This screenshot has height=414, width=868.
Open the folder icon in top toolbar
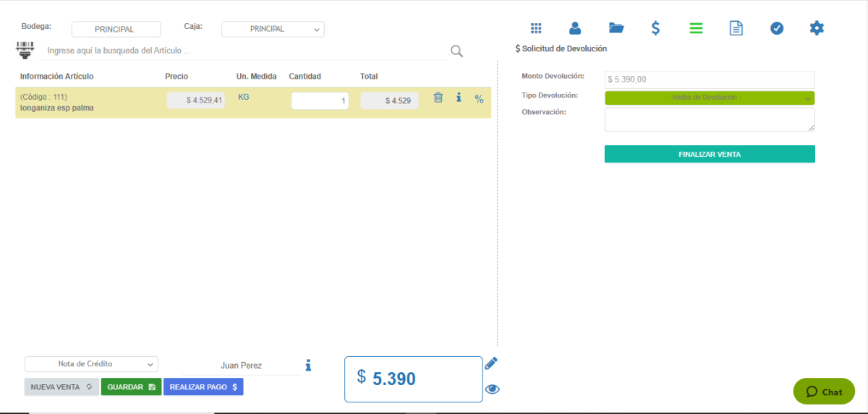(x=616, y=28)
